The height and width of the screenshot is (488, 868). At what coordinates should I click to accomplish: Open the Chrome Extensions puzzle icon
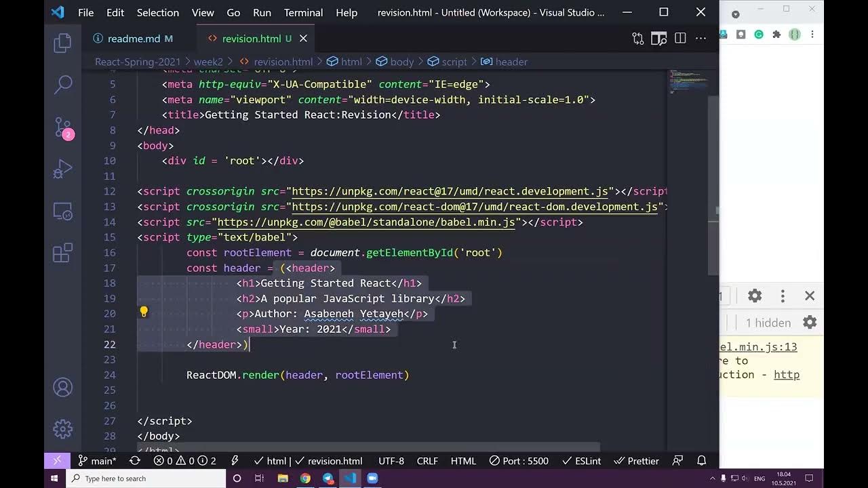coord(776,35)
